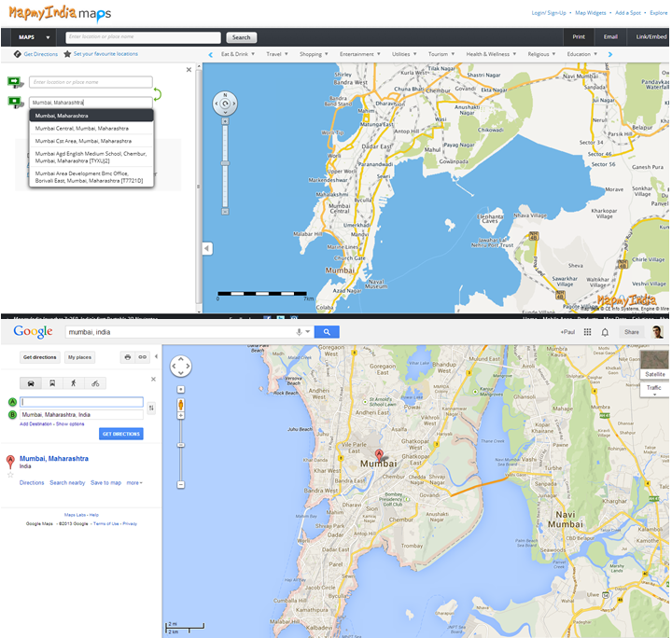Select suggestion Mumbai Cst Area, Mumbai, Maharashtra
Image resolution: width=672 pixels, height=638 pixels.
[x=91, y=141]
